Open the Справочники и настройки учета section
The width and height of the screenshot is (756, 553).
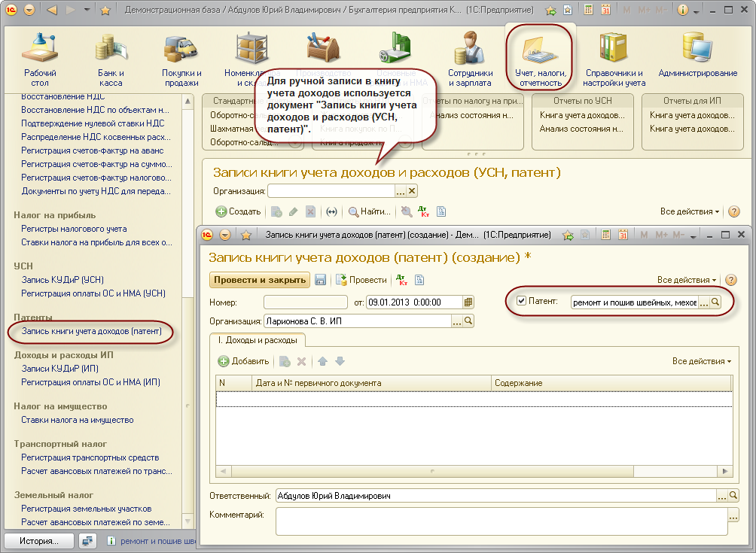tap(614, 59)
